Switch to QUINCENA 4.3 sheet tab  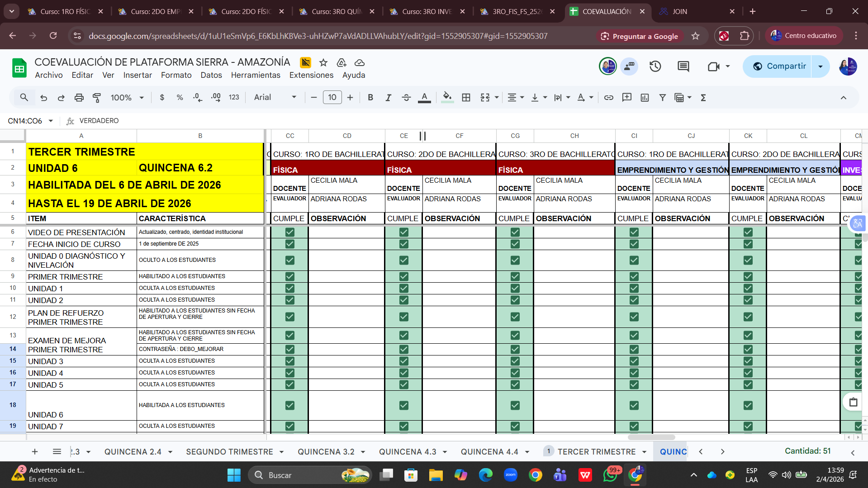(407, 452)
